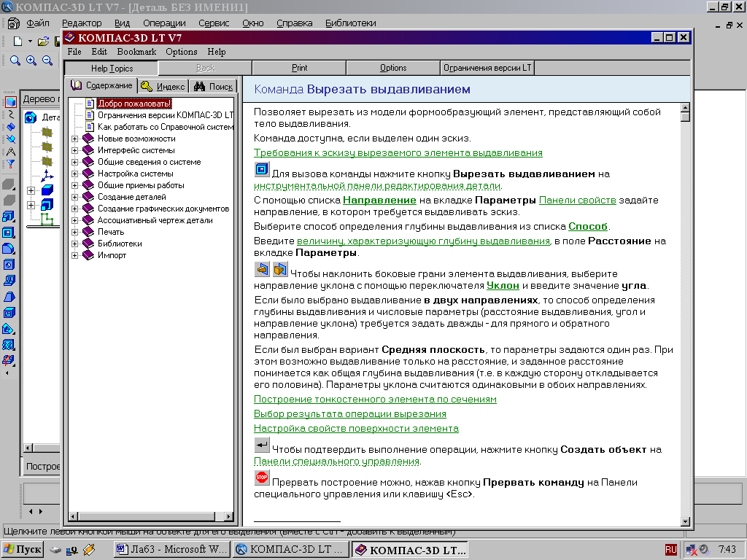Viewport: 747px width, 560px height.
Task: Select the filters funnel icon
Action: click(x=10, y=164)
